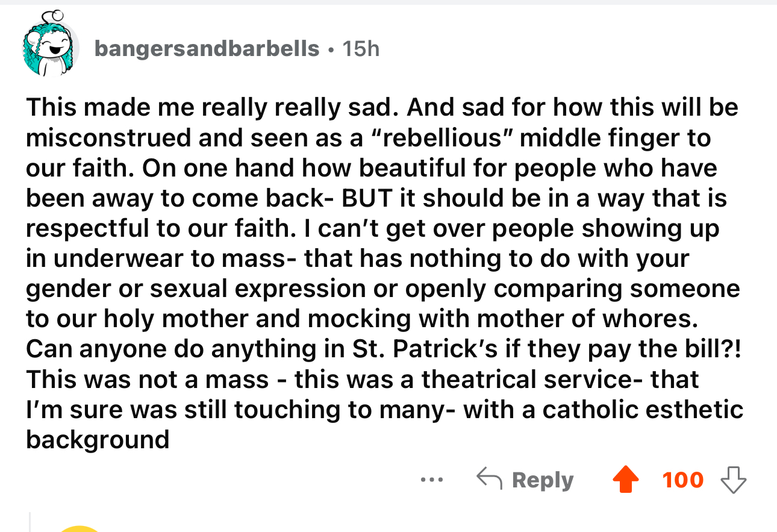Open the yellow avatar of the reply below
This screenshot has width=777, height=532.
click(80, 529)
